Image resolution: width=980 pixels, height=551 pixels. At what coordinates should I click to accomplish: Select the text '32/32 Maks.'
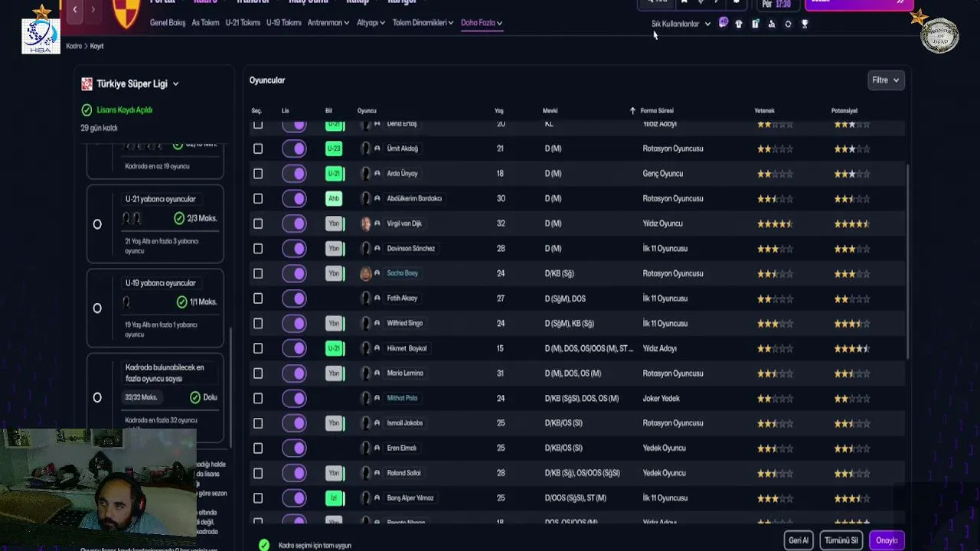coord(141,398)
